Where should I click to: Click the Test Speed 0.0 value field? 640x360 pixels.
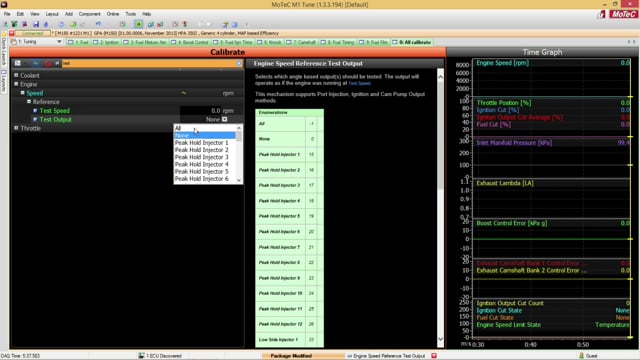click(x=200, y=111)
